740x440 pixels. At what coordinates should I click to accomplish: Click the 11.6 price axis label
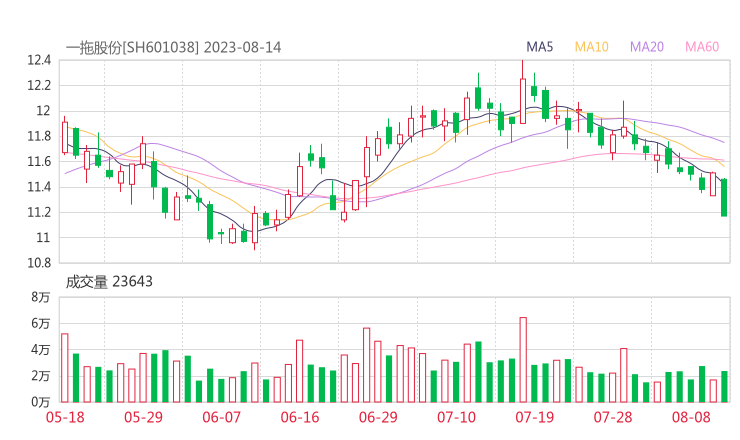pos(39,162)
